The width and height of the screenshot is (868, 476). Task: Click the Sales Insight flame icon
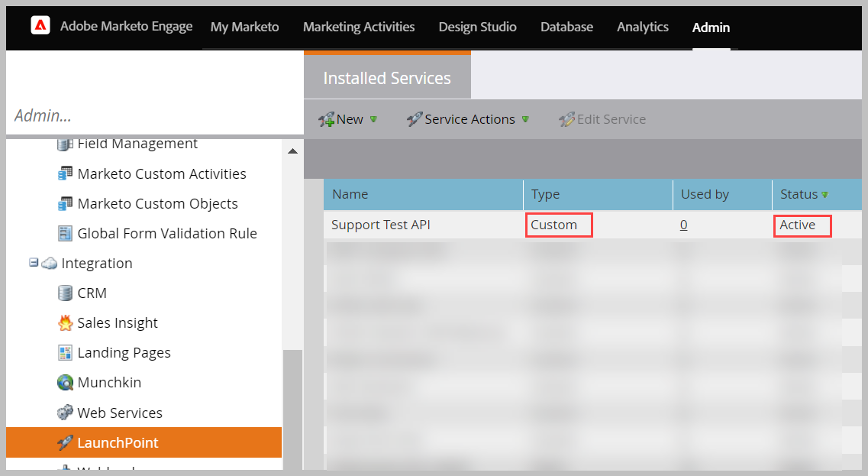coord(66,322)
